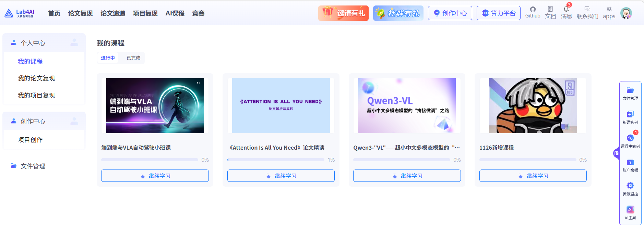Select the 进行中 tab
This screenshot has height=238, width=644.
(x=108, y=58)
